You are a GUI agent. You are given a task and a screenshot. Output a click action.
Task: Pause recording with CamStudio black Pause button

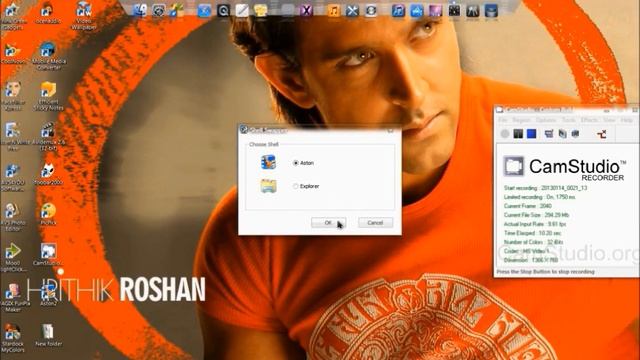pos(518,133)
